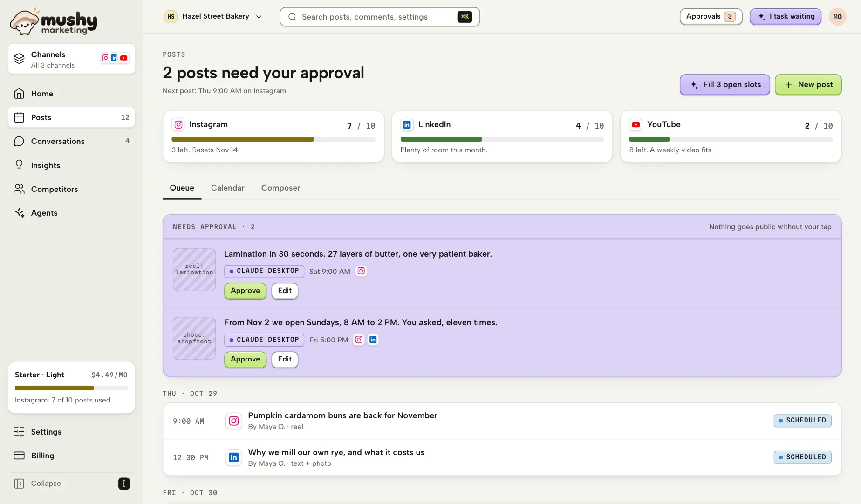861x504 pixels.
Task: Click the Conversations speech bubble icon
Action: 19,141
